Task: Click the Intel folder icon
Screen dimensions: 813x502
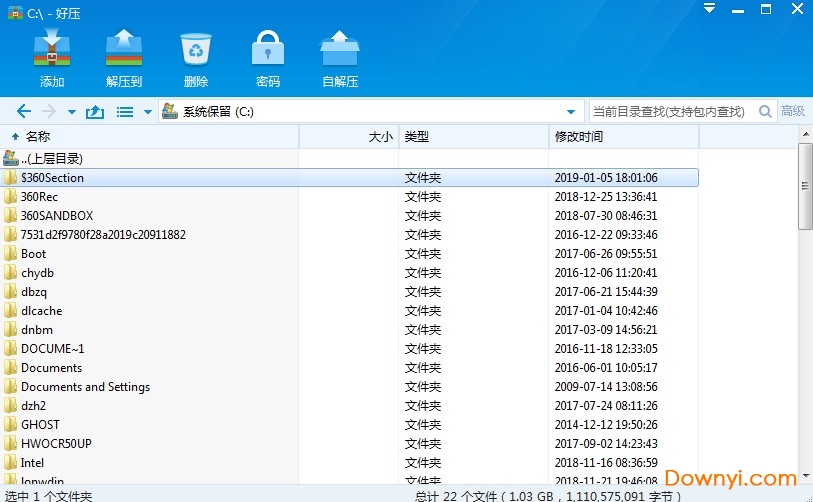Action: 10,463
